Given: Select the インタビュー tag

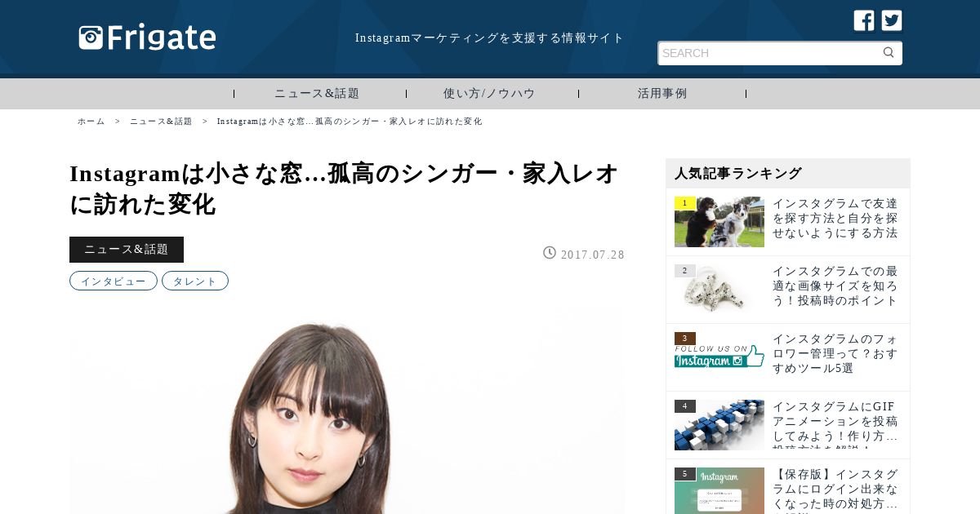Looking at the screenshot, I should [x=114, y=281].
